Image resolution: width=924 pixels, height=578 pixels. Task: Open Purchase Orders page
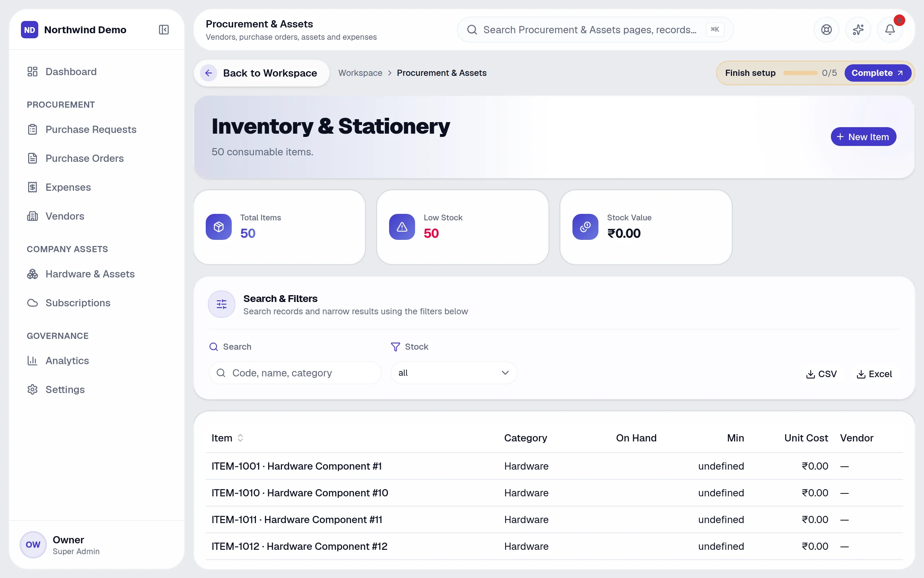[97, 158]
